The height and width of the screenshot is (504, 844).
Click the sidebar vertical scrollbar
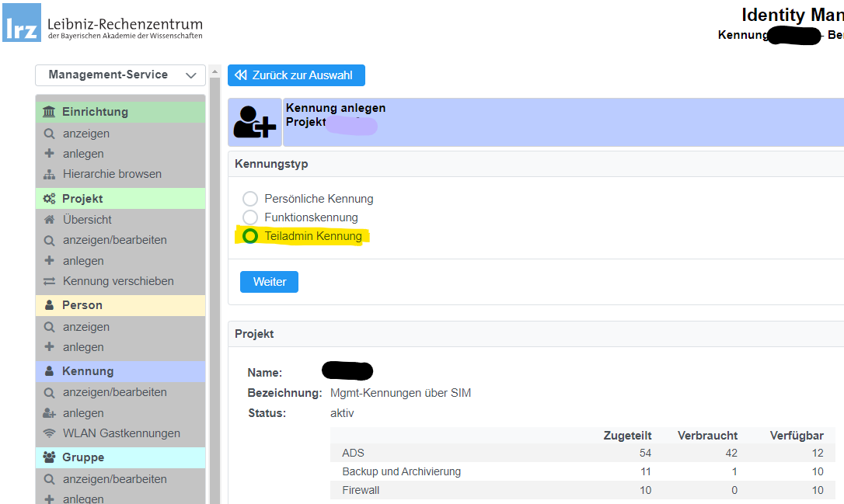(215, 295)
